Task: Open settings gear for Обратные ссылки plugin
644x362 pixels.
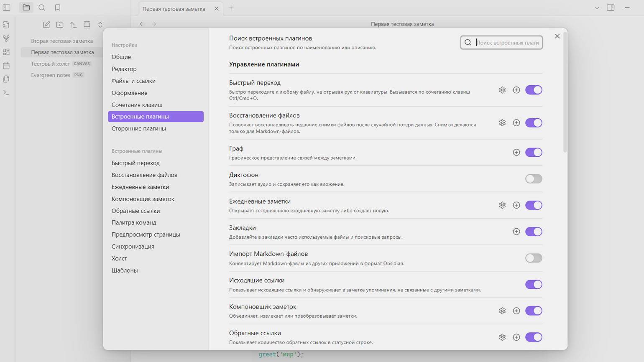Action: click(502, 337)
